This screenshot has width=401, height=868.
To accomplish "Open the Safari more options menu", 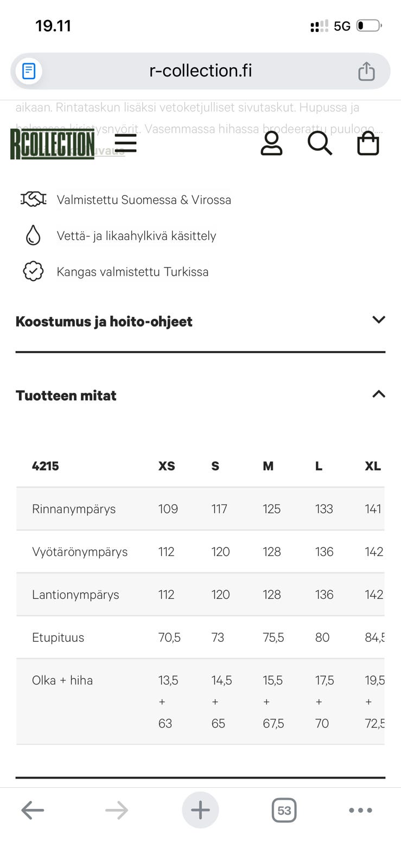I will 360,810.
